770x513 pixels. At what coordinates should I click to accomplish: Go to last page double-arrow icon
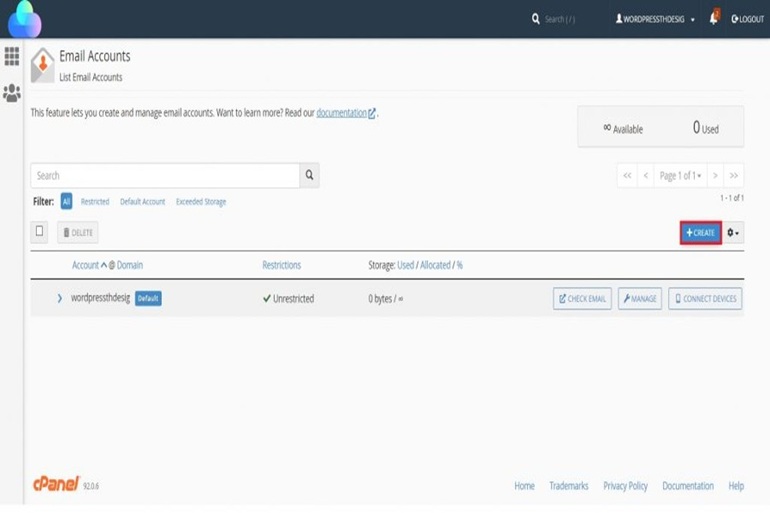(733, 176)
